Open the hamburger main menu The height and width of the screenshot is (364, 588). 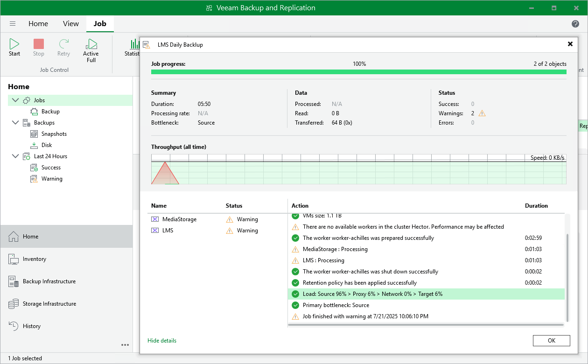pos(13,24)
